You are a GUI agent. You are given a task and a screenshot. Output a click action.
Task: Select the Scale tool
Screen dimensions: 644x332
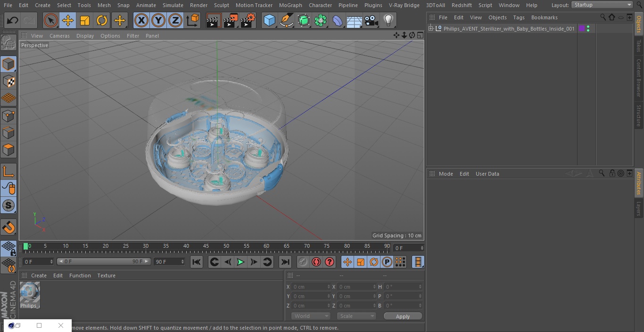point(85,20)
